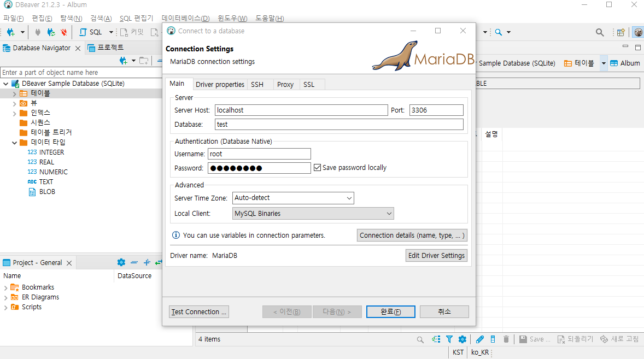Click the bottom bar search magnifier icon
This screenshot has height=359, width=644.
pos(420,339)
